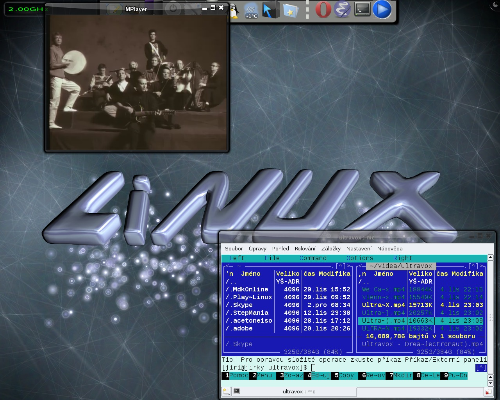Open the Emacs editor launcher icon
Viewport: 500px width, 400px height.
pyautogui.click(x=342, y=9)
